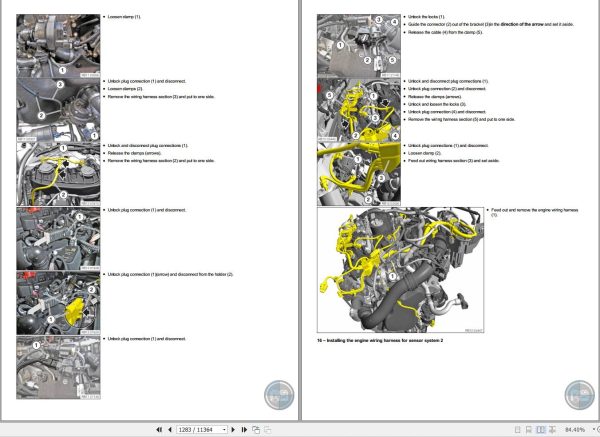The image size is (600, 437).
Task: Click the previous view icon
Action: pos(256,430)
